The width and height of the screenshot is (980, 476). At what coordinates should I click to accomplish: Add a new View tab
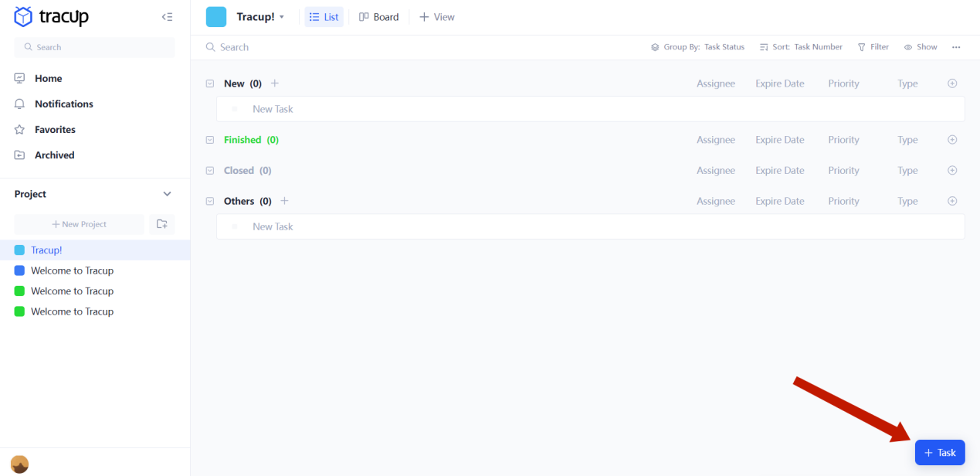[x=436, y=16]
